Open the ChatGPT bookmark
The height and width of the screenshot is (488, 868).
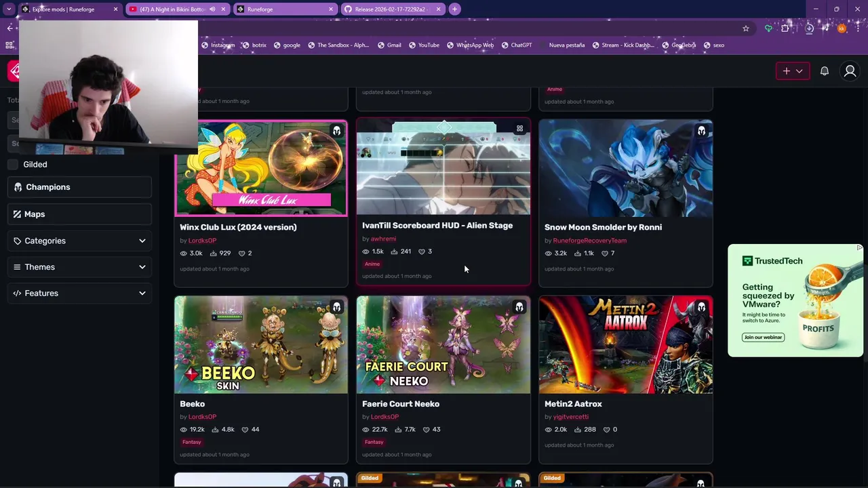point(516,45)
